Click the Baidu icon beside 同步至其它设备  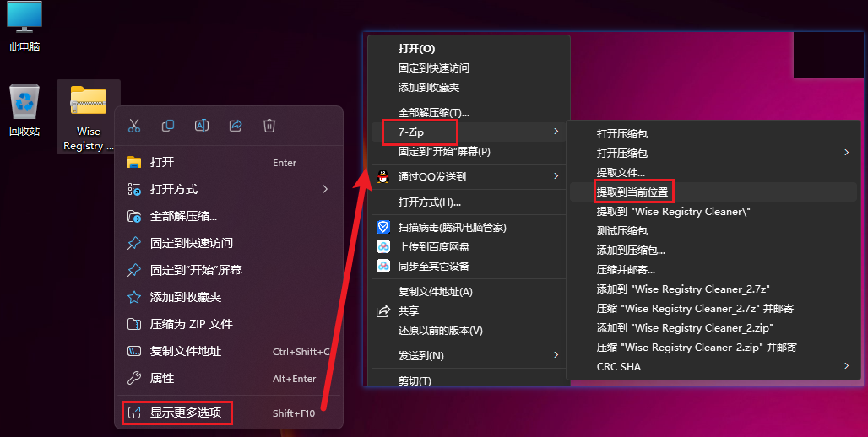coord(383,266)
